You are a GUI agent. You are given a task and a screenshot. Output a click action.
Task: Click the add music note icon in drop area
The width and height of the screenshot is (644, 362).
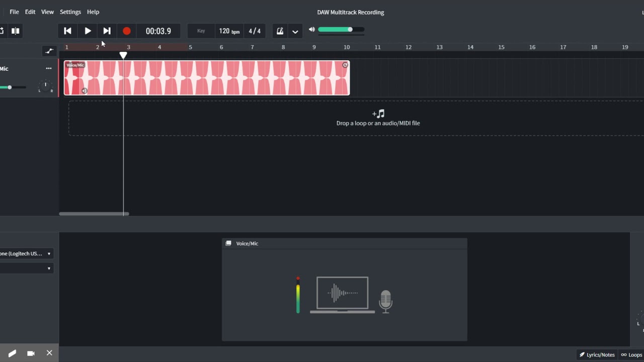point(378,114)
